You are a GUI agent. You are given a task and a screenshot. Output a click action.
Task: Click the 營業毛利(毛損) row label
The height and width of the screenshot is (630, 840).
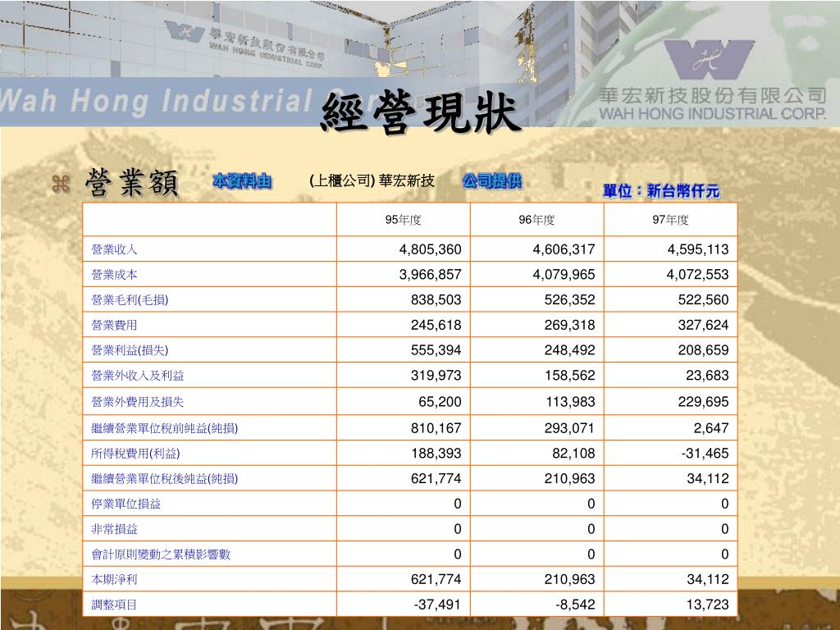[x=130, y=299]
